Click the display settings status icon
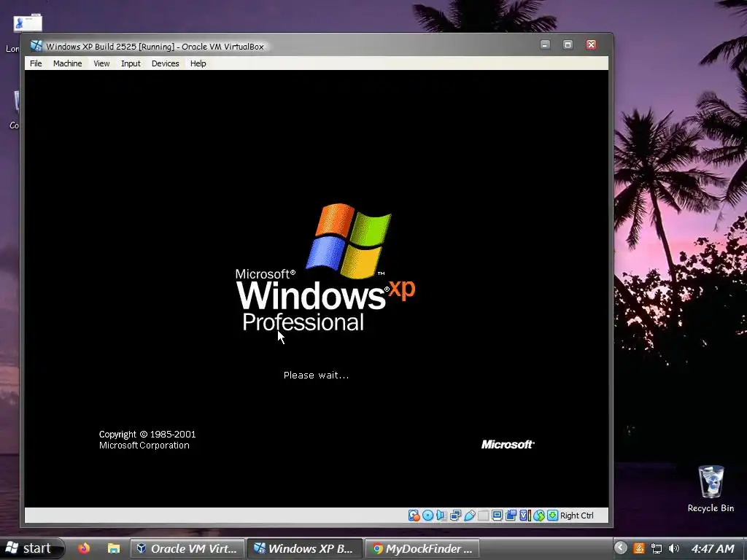747x560 pixels. pos(497,516)
